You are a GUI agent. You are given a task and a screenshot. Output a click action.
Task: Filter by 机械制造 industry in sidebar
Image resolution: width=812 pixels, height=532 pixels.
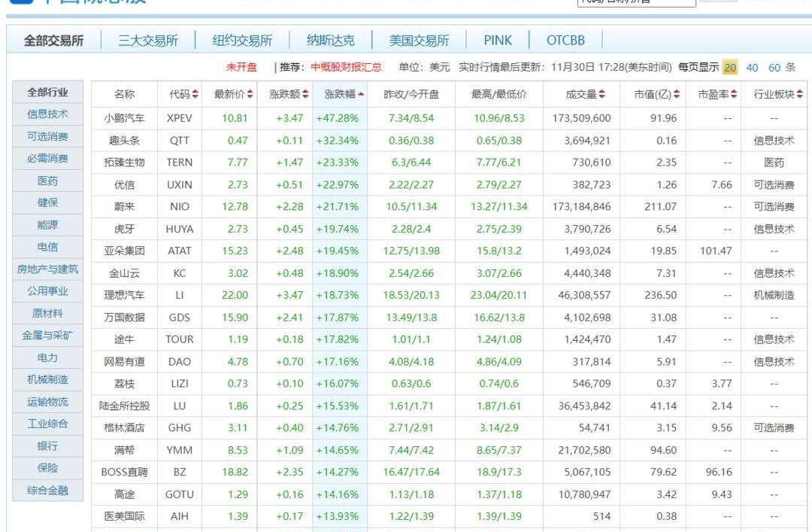pos(47,379)
